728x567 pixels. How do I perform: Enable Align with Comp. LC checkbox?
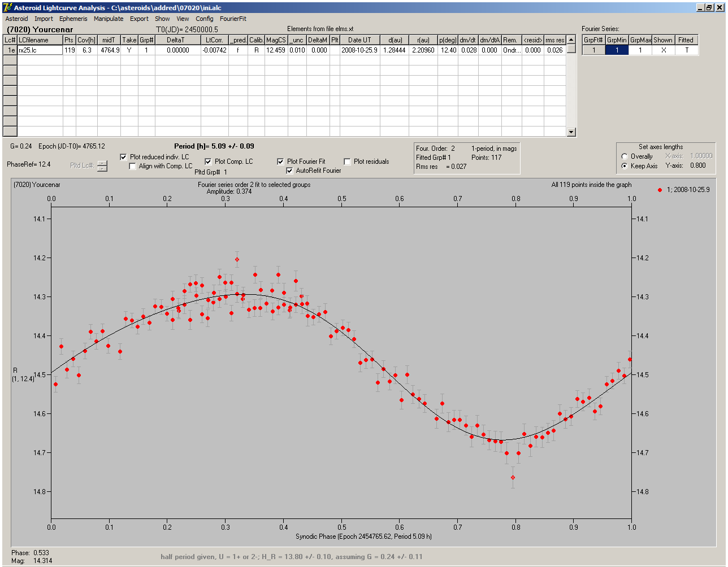pos(133,166)
